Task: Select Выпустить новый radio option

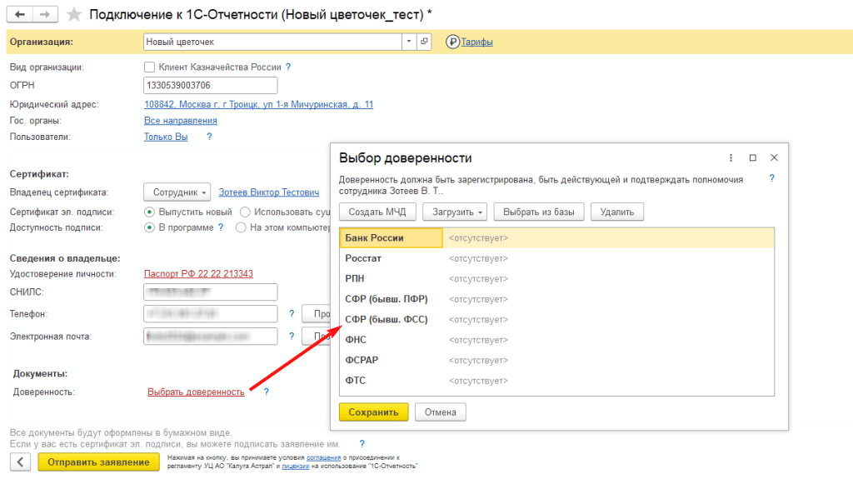Action: (x=150, y=212)
